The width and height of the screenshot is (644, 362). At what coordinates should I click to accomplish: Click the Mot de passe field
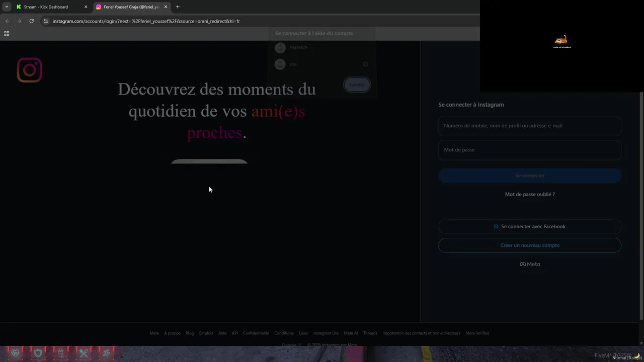[x=530, y=150]
